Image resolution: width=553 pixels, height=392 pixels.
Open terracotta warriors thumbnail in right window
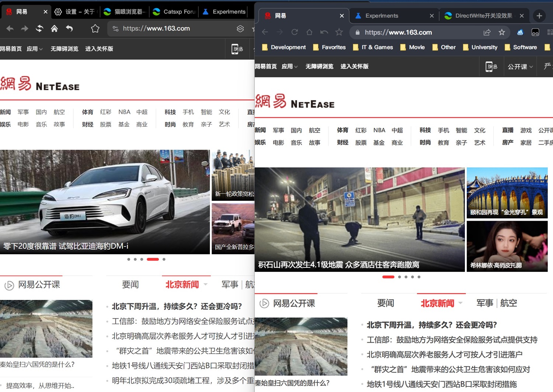(301, 347)
